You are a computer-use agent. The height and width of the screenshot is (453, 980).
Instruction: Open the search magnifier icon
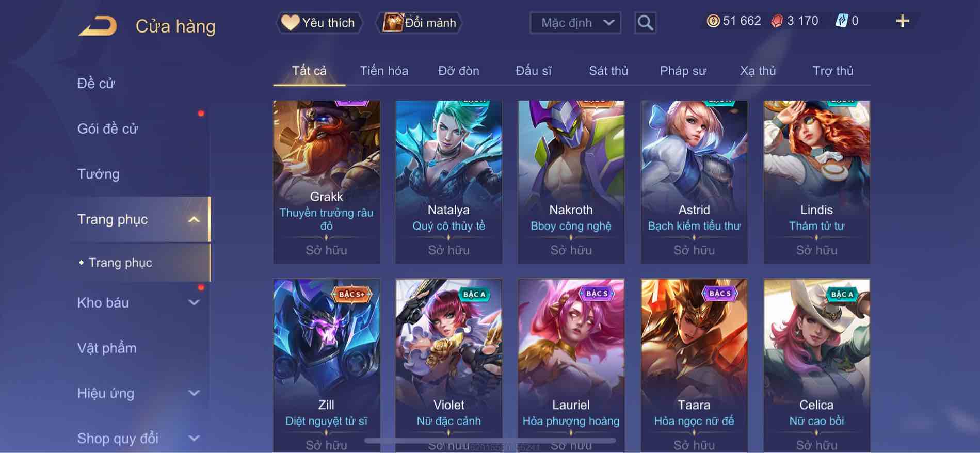pyautogui.click(x=645, y=23)
